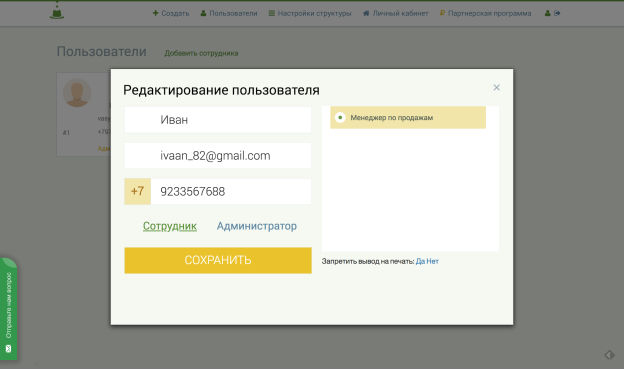Click the profile icon at the navigation's end
This screenshot has width=624, height=370.
click(548, 13)
